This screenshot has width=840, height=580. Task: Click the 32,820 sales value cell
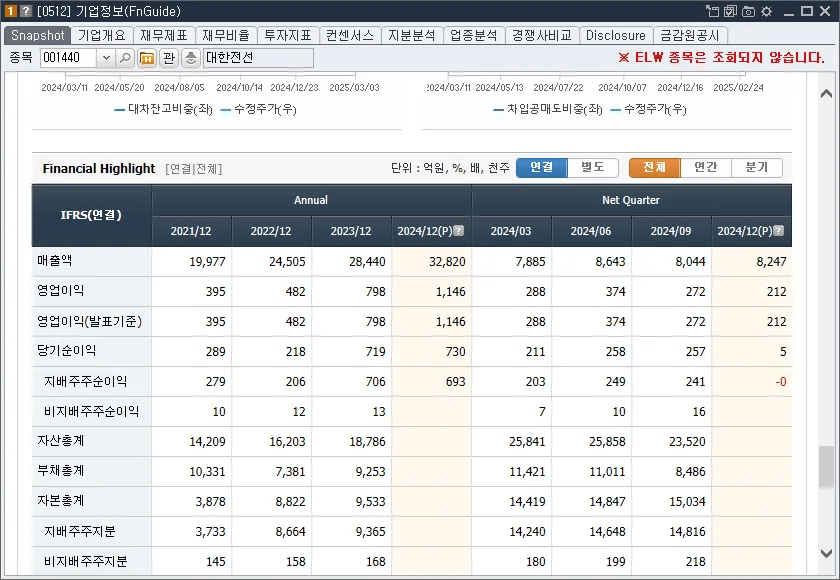point(431,262)
